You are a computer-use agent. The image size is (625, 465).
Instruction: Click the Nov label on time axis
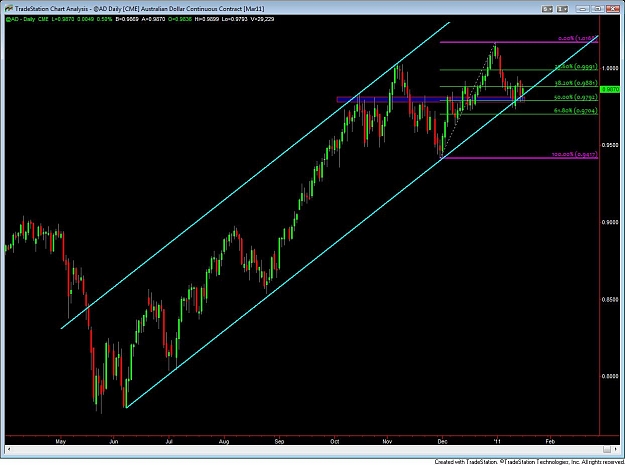click(x=387, y=441)
